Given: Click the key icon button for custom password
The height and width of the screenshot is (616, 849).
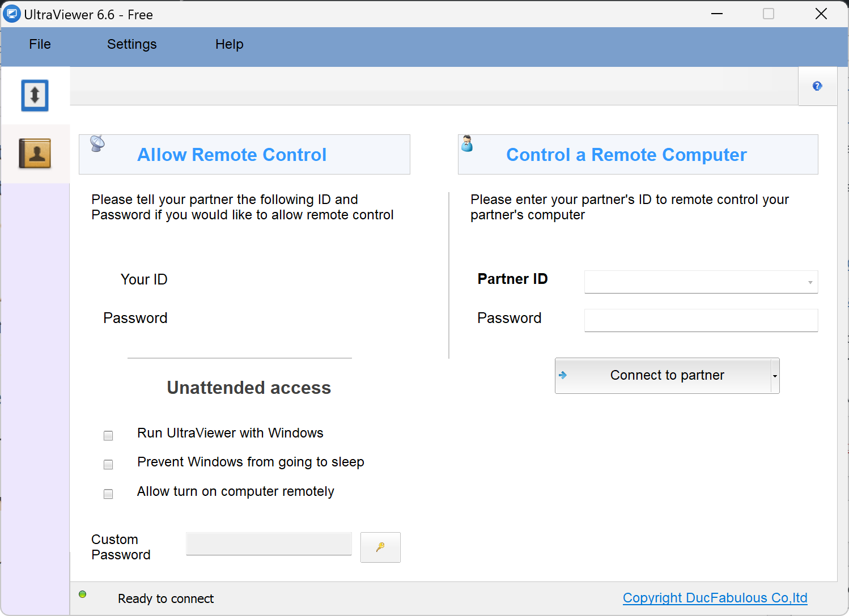Looking at the screenshot, I should (380, 547).
